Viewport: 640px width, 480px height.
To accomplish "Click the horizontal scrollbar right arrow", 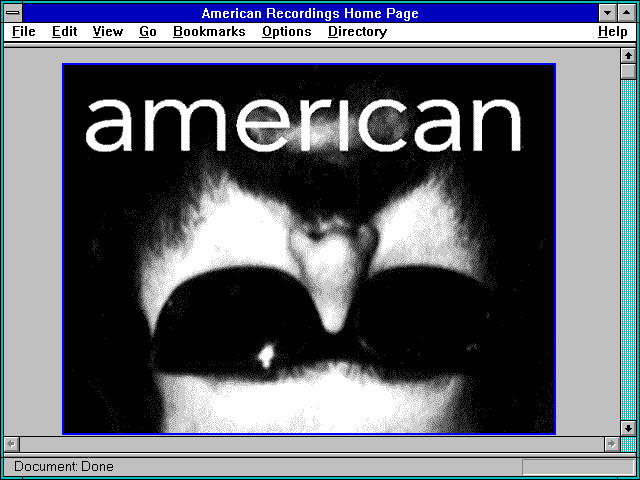I will [611, 444].
